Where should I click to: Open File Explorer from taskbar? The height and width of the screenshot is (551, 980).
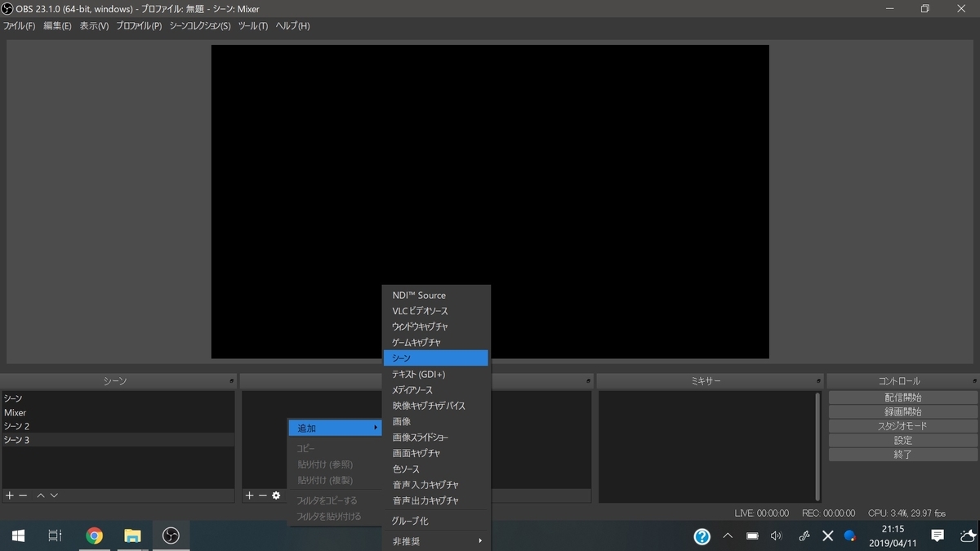pos(132,535)
